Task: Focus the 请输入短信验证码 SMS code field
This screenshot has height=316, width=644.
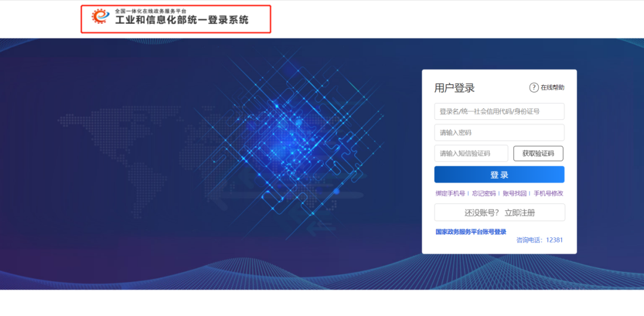Action: point(471,153)
